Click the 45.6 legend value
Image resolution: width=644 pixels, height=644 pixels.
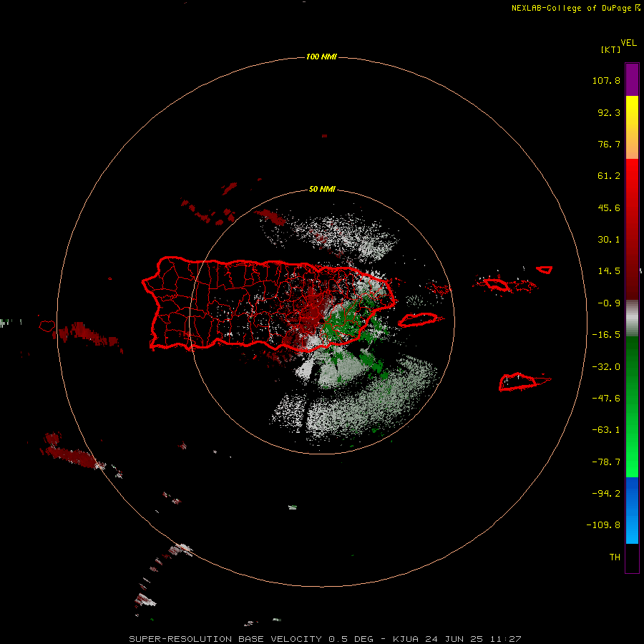click(x=609, y=208)
